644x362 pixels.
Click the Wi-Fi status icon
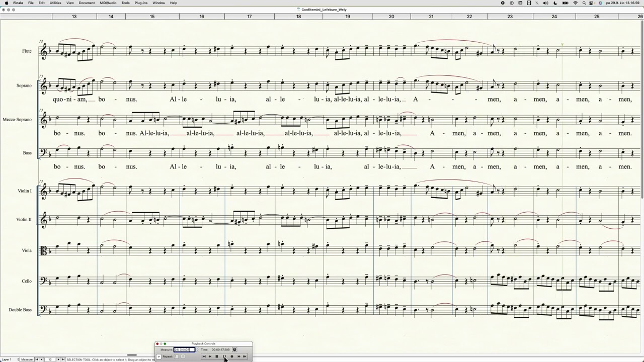point(576,3)
